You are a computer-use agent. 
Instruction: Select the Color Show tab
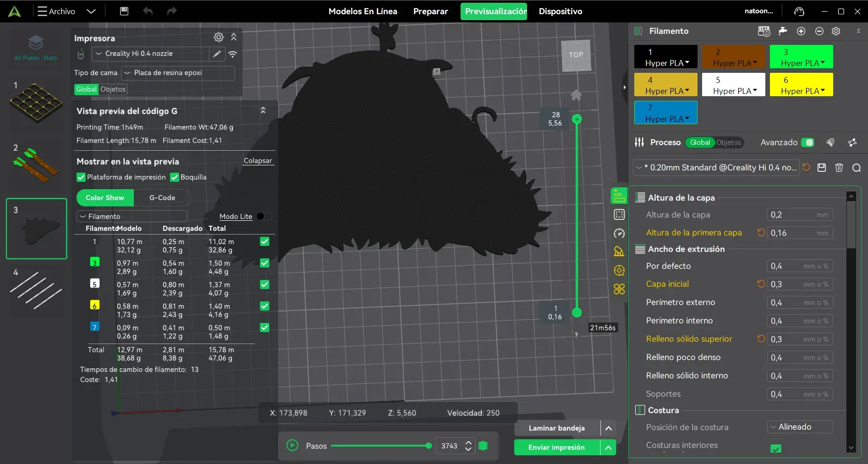click(105, 198)
